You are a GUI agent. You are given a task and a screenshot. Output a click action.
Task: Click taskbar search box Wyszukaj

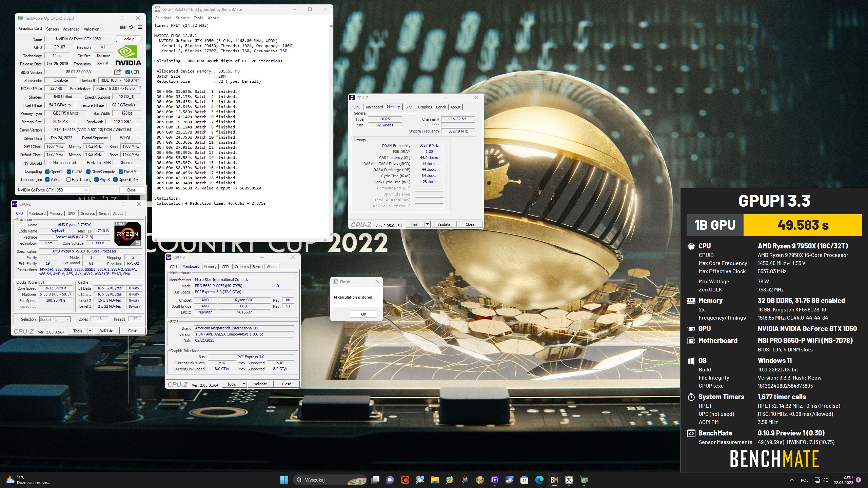pos(330,480)
